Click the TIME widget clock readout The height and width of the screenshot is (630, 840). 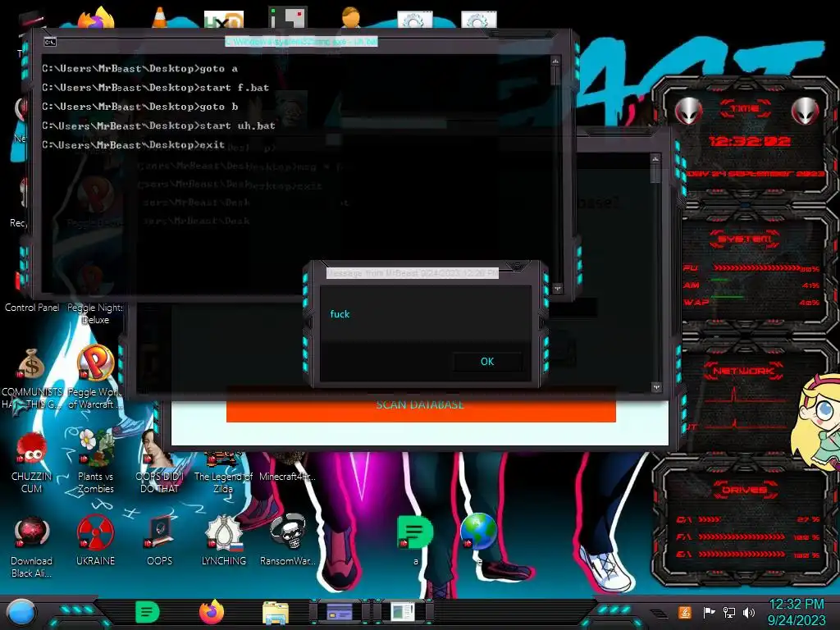pyautogui.click(x=749, y=141)
